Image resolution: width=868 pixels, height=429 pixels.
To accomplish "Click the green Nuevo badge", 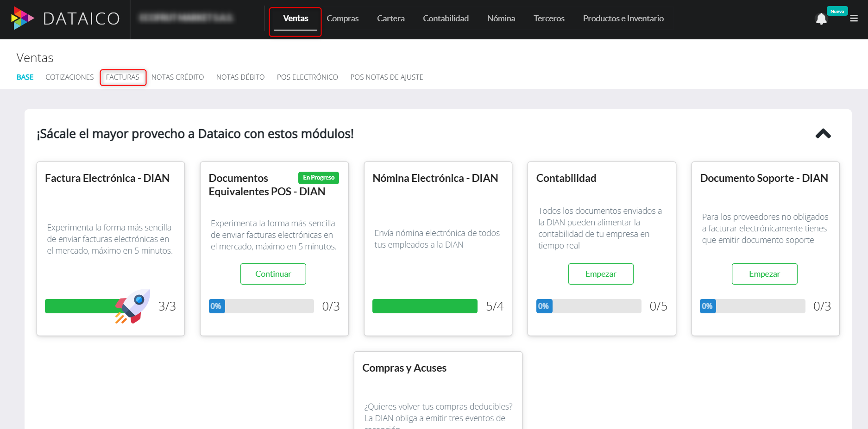I will tap(837, 11).
